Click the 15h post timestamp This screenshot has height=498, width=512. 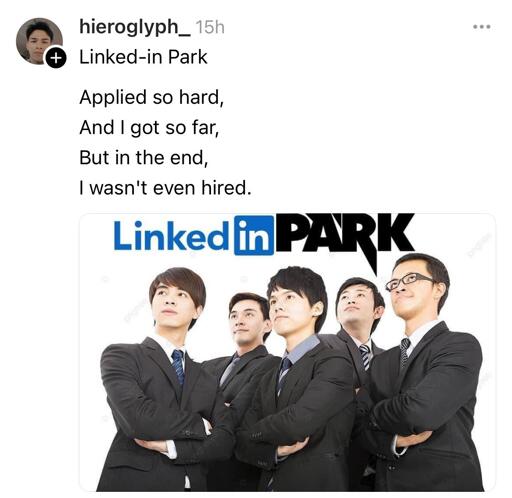tap(210, 27)
